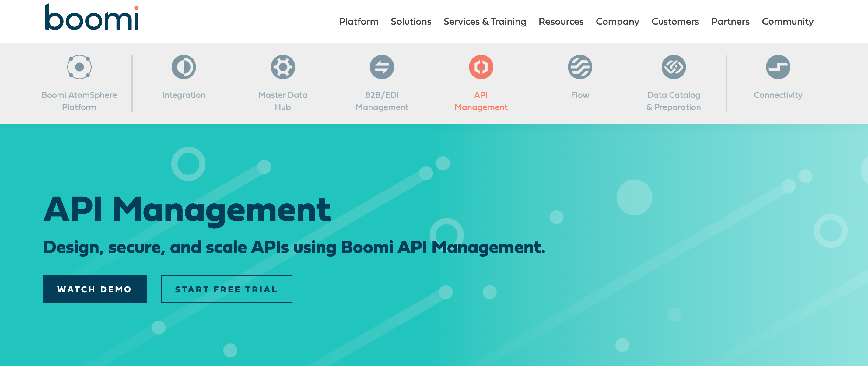Click the Master Data Hub icon
This screenshot has width=868, height=369.
click(283, 67)
